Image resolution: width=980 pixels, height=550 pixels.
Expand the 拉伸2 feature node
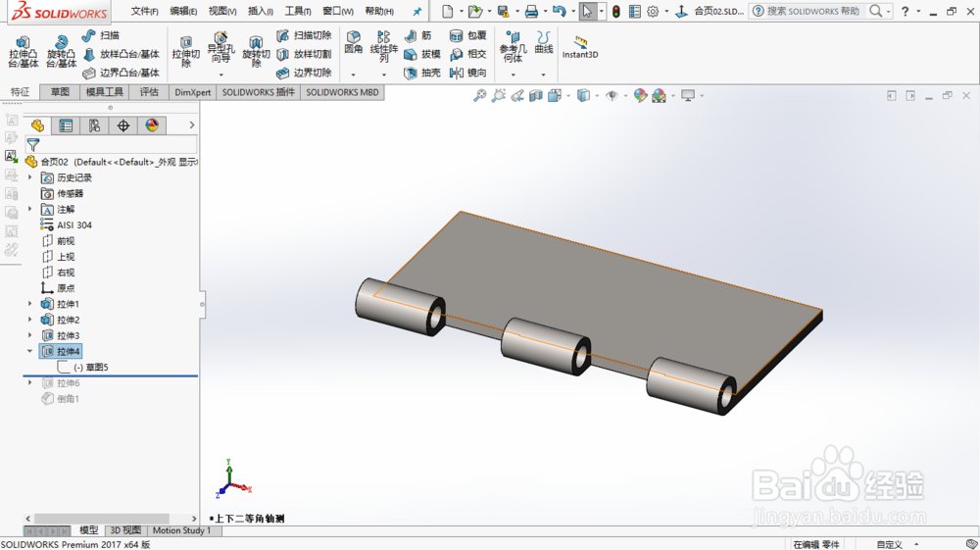pyautogui.click(x=30, y=320)
